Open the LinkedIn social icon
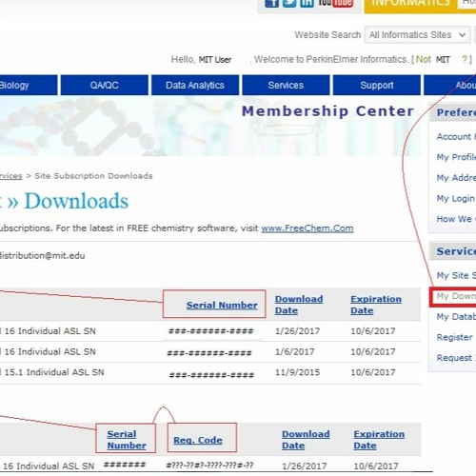Image resolution: width=476 pixels, height=476 pixels. point(307,3)
